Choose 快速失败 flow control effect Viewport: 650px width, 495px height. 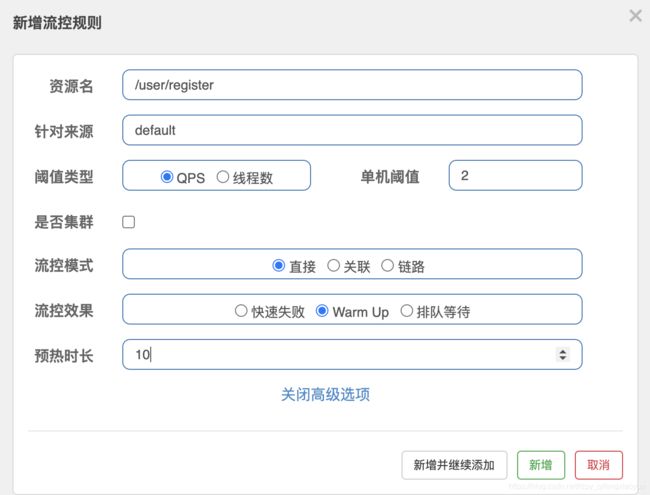click(x=241, y=311)
